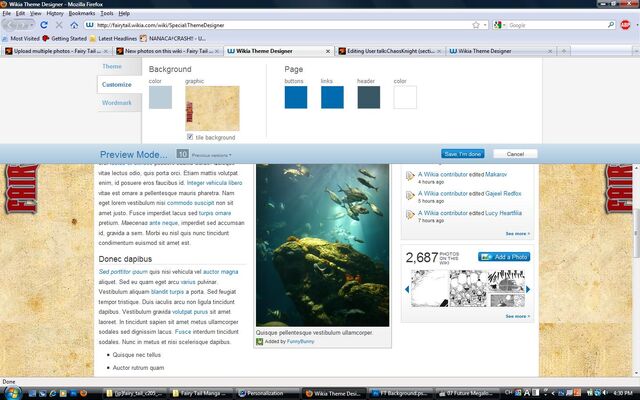Show next photos with right arrow

528,289
